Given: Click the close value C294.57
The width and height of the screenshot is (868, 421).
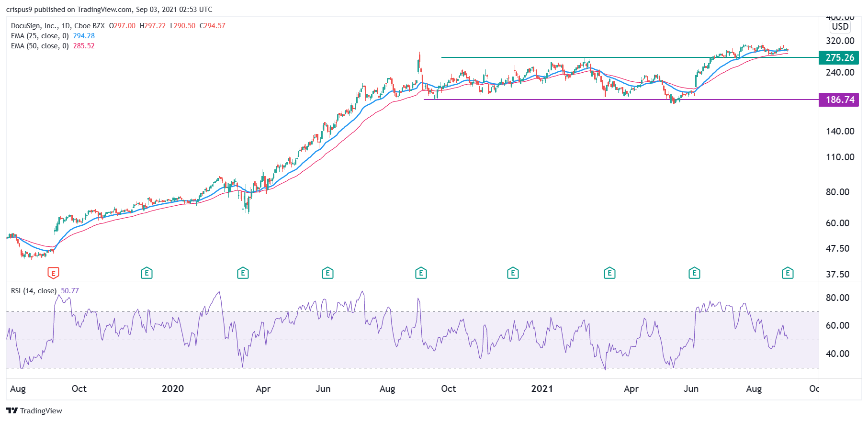Looking at the screenshot, I should pyautogui.click(x=212, y=26).
